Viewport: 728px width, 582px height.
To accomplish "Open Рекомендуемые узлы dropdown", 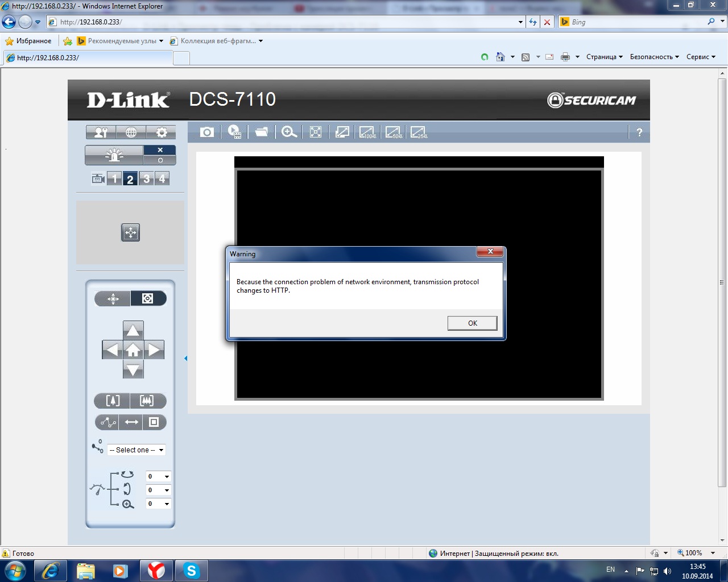I will click(x=120, y=41).
